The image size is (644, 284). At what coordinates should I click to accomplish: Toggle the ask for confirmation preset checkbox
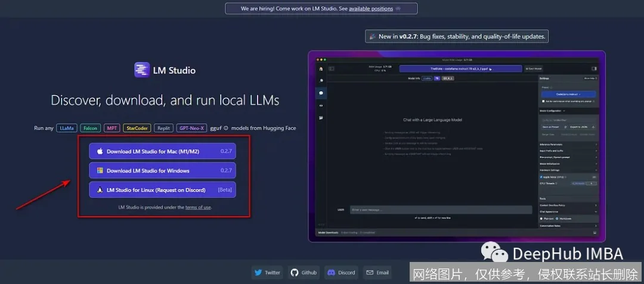543,101
